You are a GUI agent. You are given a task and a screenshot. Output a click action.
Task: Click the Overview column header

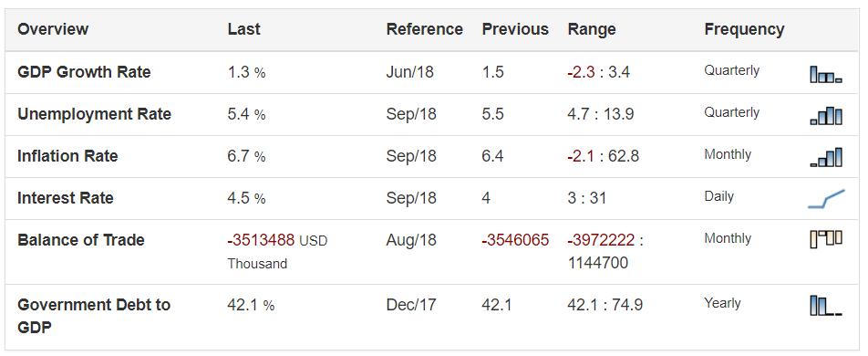53,29
